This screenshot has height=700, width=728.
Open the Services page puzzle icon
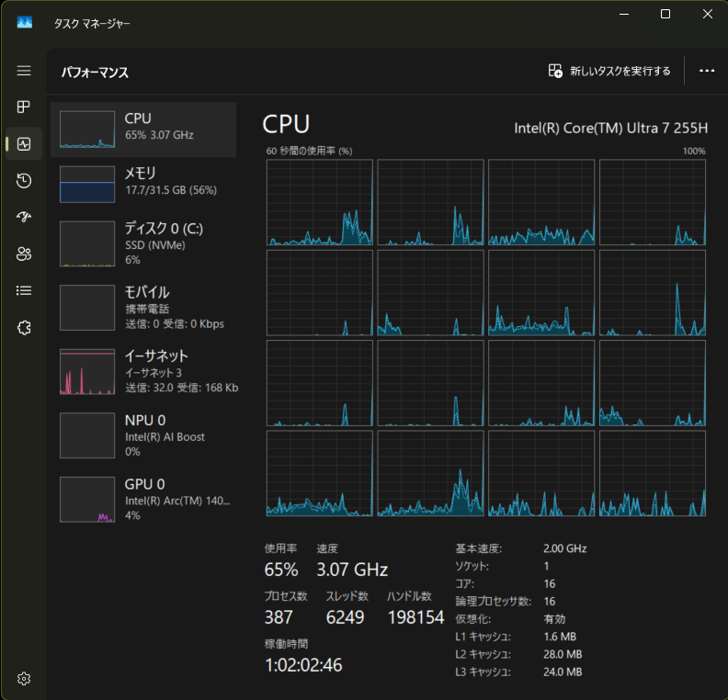[x=24, y=327]
